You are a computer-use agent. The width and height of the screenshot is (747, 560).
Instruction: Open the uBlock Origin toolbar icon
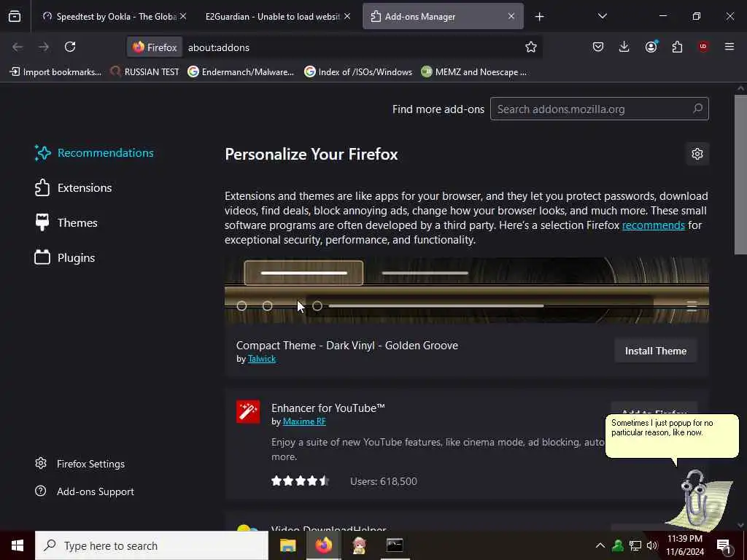click(x=703, y=46)
